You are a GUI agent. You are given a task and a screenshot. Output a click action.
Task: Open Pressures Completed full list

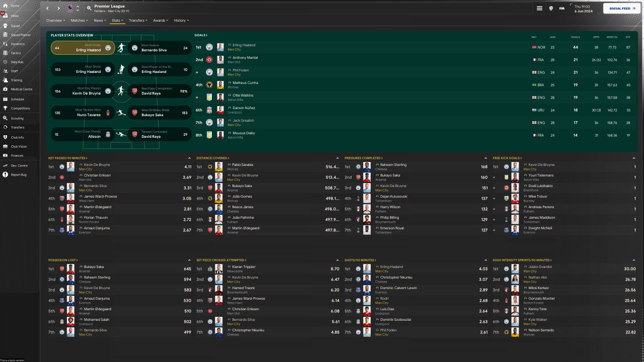coord(364,158)
